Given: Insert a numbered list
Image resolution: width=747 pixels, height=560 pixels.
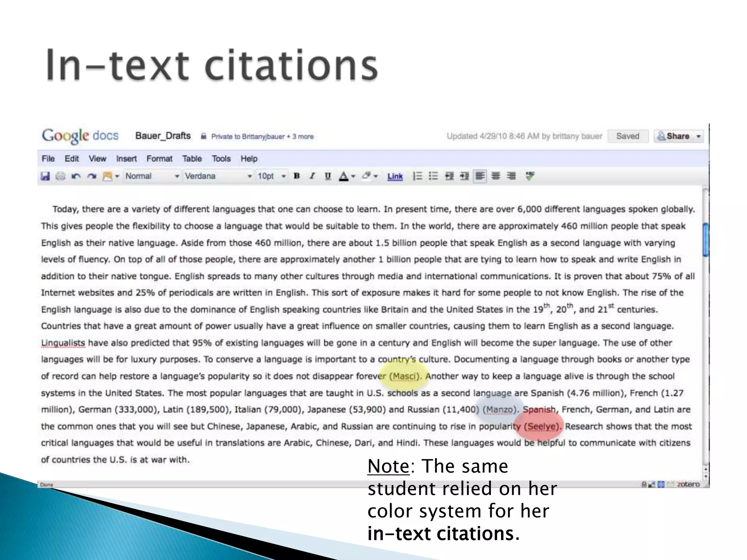Looking at the screenshot, I should (x=417, y=176).
